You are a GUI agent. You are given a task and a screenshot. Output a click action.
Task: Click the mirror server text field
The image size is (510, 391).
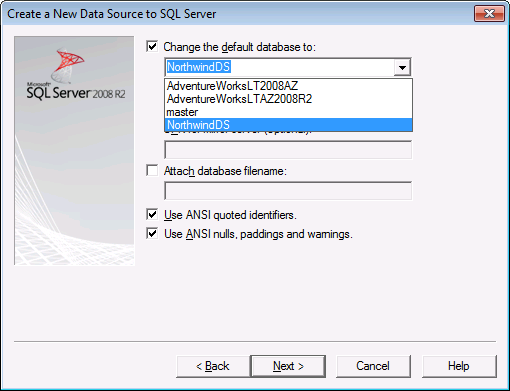[x=288, y=150]
